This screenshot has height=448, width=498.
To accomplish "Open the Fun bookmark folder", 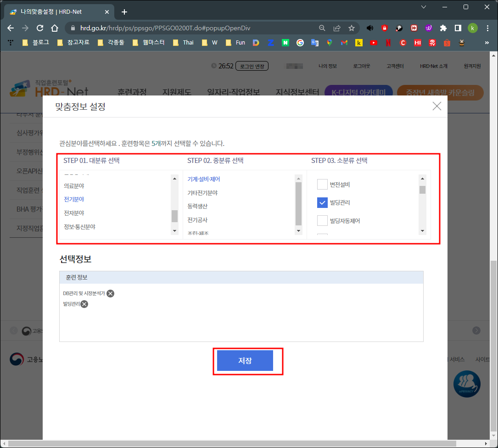I will [235, 43].
